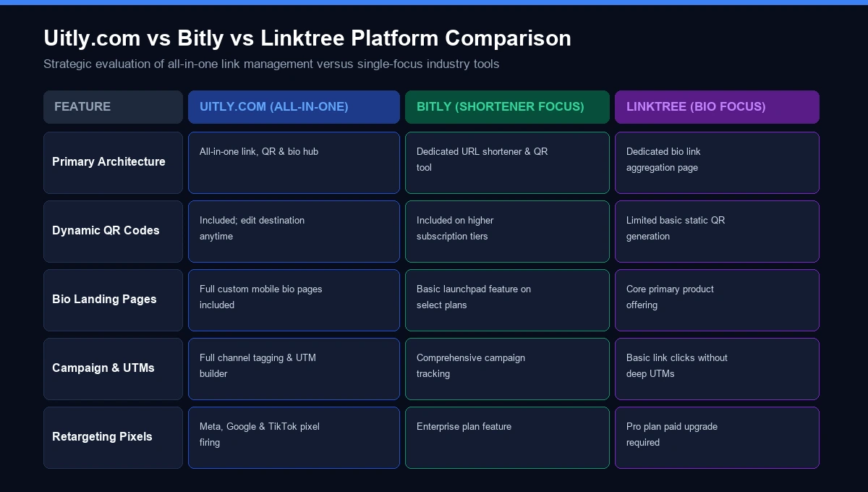Click 'Meta, Google & TikTok pixel firing' cell

(x=294, y=438)
